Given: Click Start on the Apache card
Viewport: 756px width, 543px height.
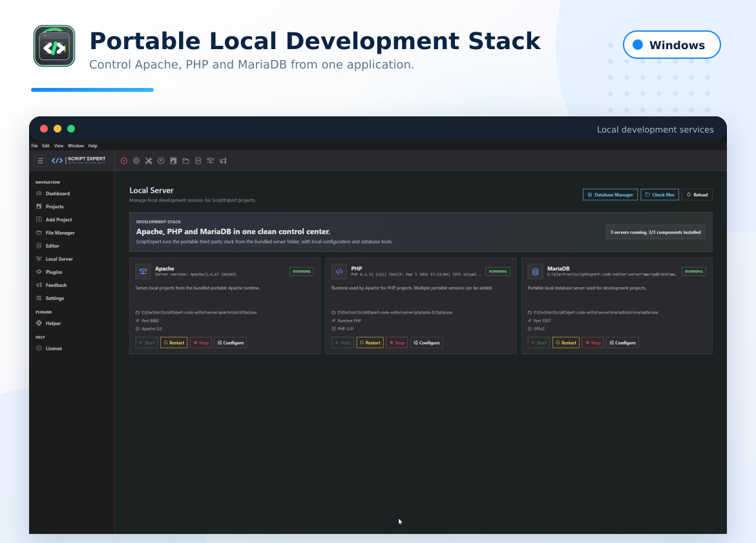Looking at the screenshot, I should 147,343.
